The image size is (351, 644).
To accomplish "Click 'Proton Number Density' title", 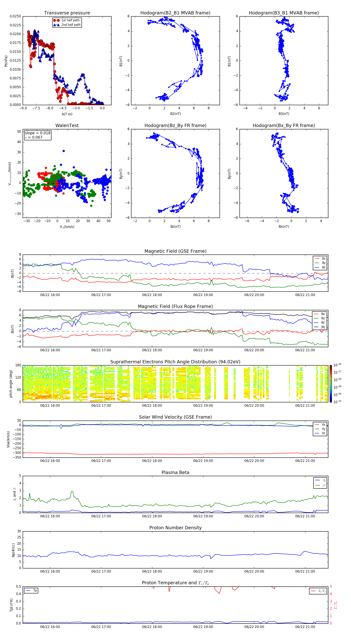I will coord(175,528).
